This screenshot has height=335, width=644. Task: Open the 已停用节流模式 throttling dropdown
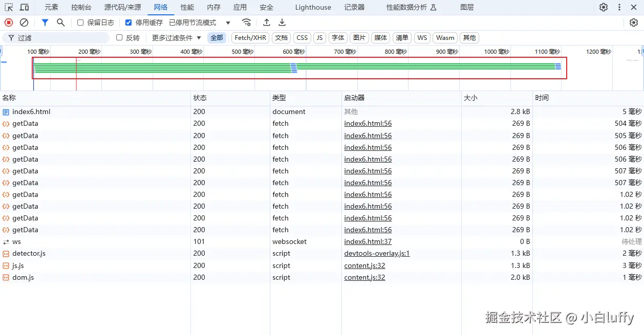click(200, 23)
